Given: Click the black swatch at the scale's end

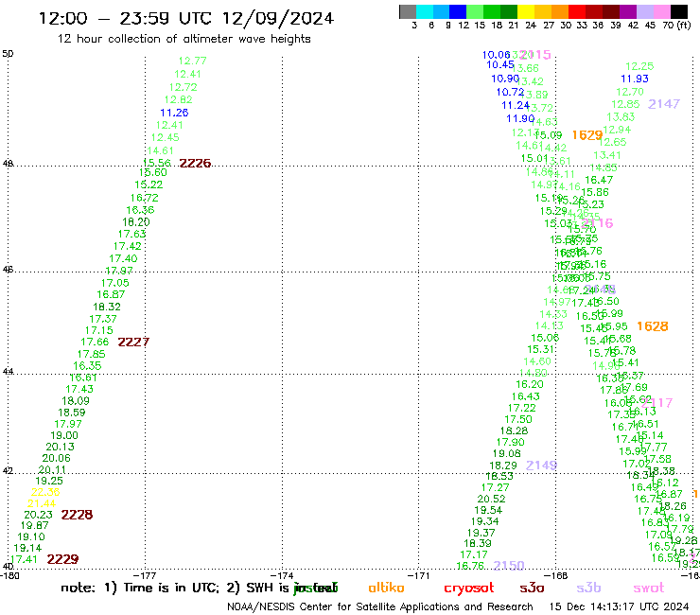Looking at the screenshot, I should point(678,11).
